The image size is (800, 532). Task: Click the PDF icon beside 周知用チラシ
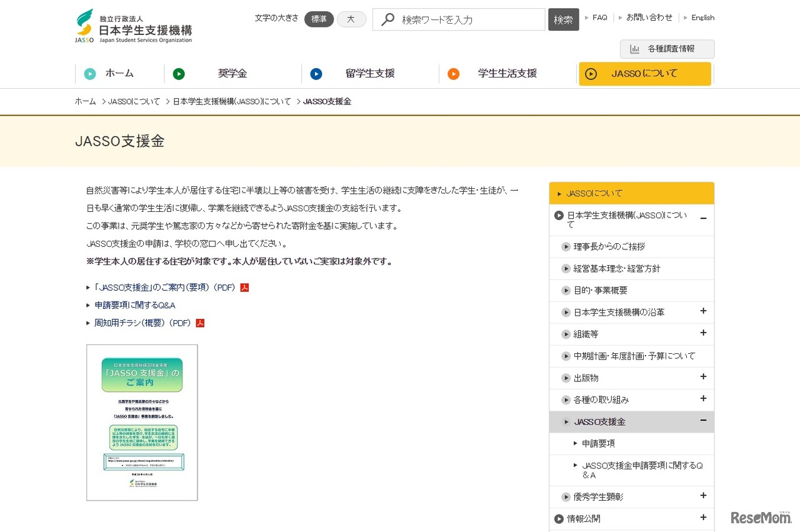pyautogui.click(x=200, y=323)
